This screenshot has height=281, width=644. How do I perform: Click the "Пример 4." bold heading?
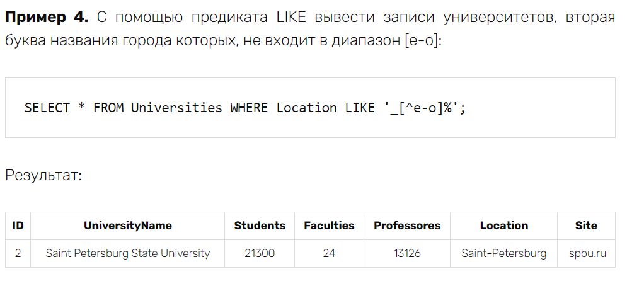[x=47, y=18]
